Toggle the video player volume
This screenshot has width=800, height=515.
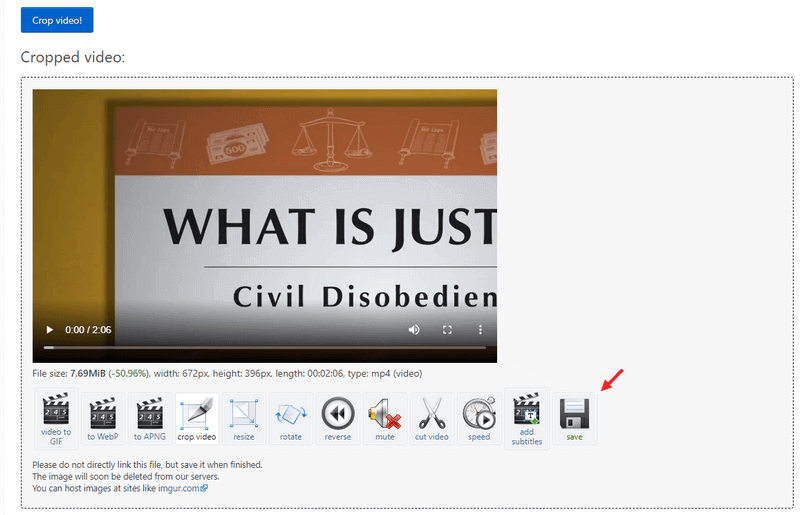click(x=414, y=330)
